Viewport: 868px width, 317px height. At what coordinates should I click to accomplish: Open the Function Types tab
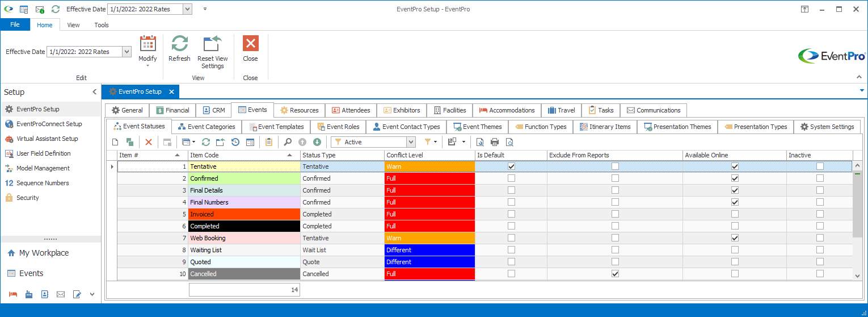[541, 127]
